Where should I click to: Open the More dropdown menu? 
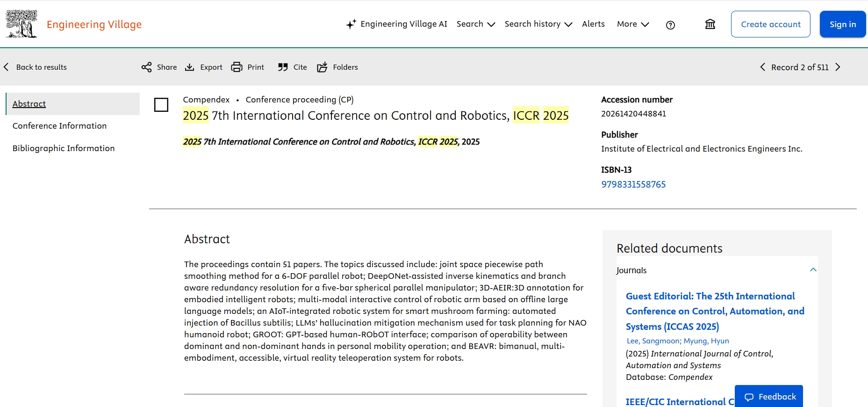(x=632, y=24)
